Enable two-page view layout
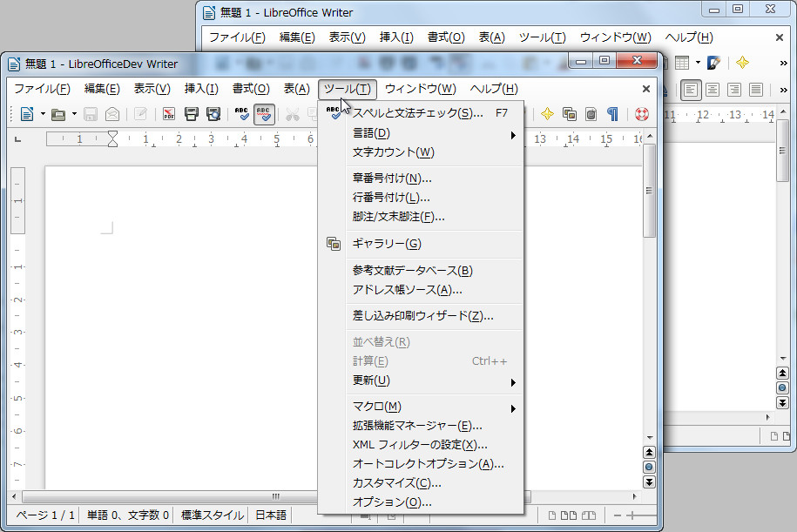 pos(569,515)
